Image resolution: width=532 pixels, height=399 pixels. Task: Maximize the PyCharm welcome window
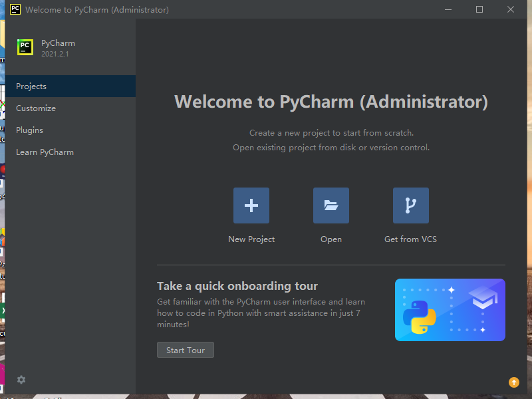coord(479,9)
